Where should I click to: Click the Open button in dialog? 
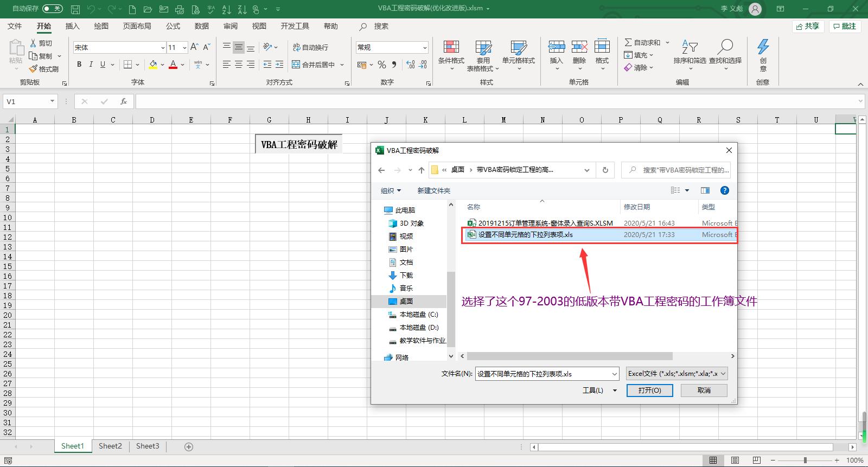pos(649,390)
